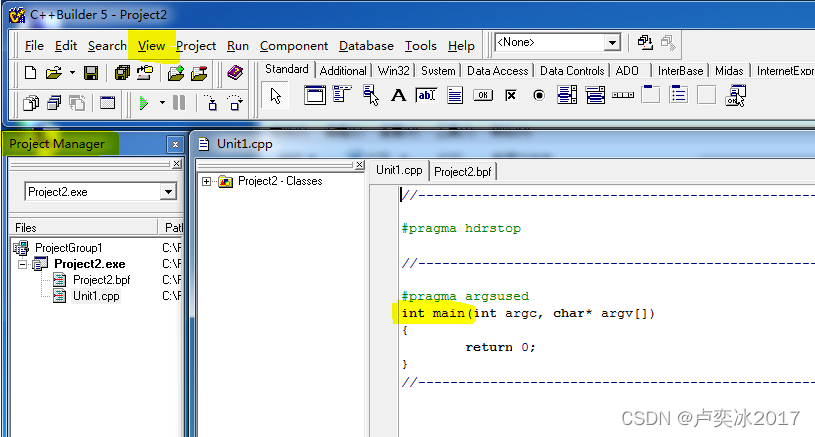The width and height of the screenshot is (815, 437).
Task: Click the View Unit icon
Action: click(x=31, y=103)
